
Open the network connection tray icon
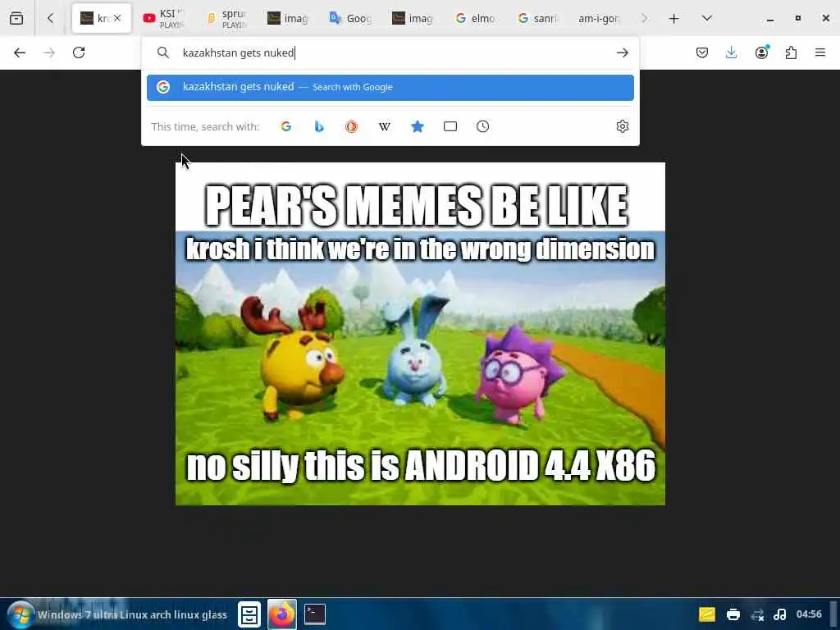pos(757,614)
